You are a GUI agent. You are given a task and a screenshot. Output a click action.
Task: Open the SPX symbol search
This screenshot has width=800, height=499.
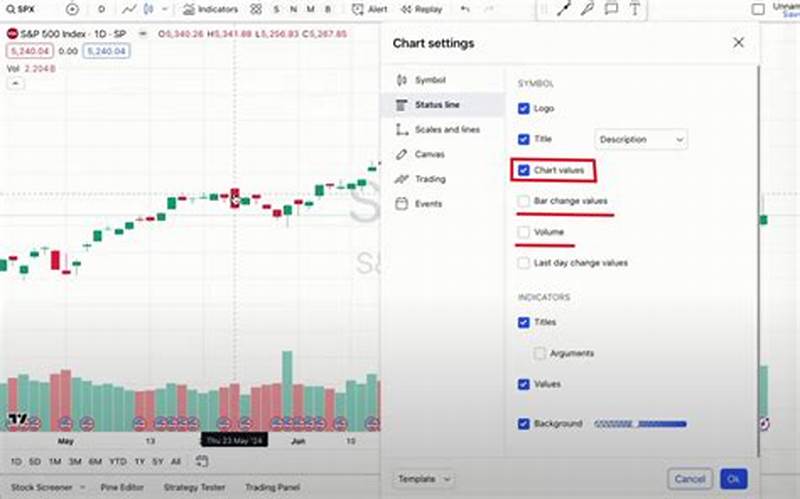(20, 9)
